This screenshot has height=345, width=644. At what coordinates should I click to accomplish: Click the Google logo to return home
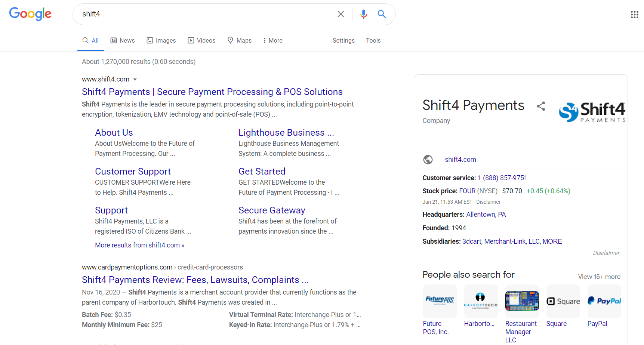(x=30, y=14)
